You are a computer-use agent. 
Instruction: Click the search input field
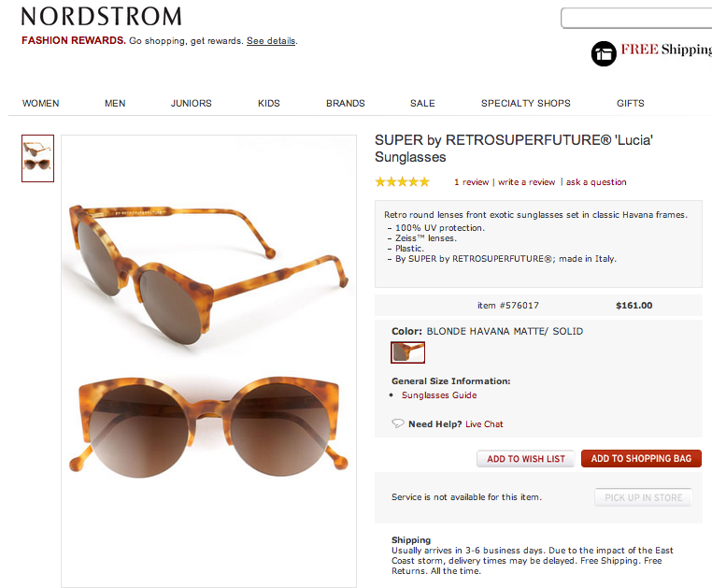click(637, 18)
